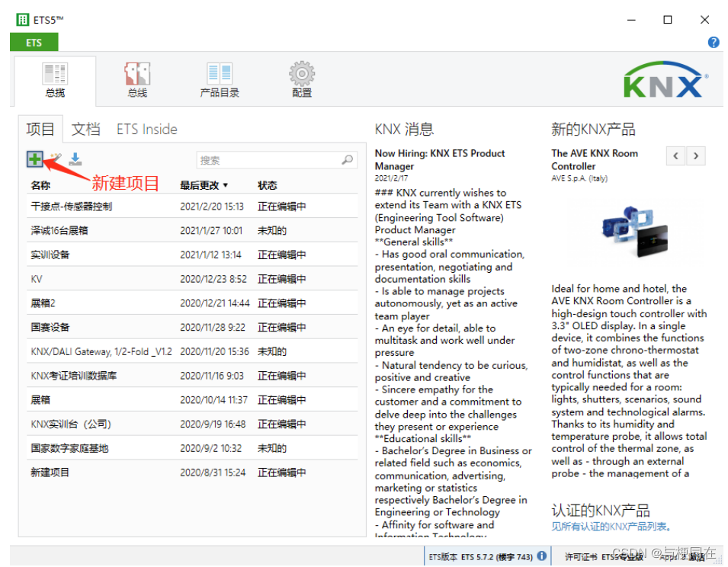
Task: Click the ETS version info icon in status bar
Action: (541, 556)
